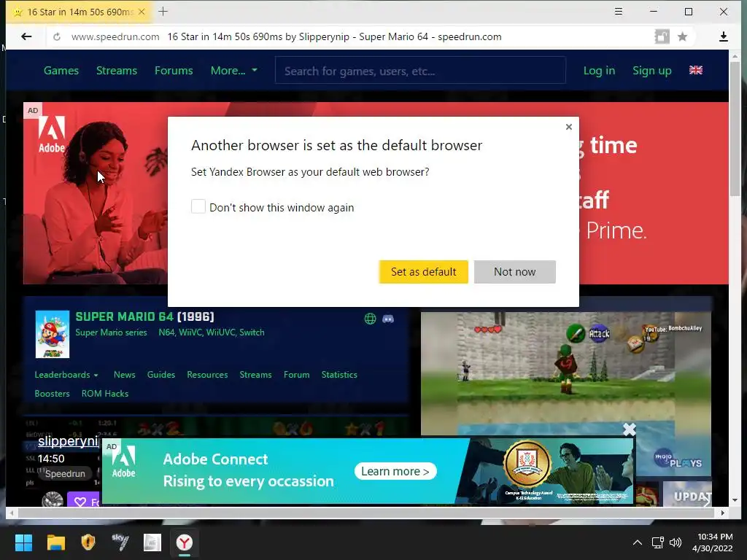Focus the search games and users field
The width and height of the screenshot is (747, 560).
[420, 71]
